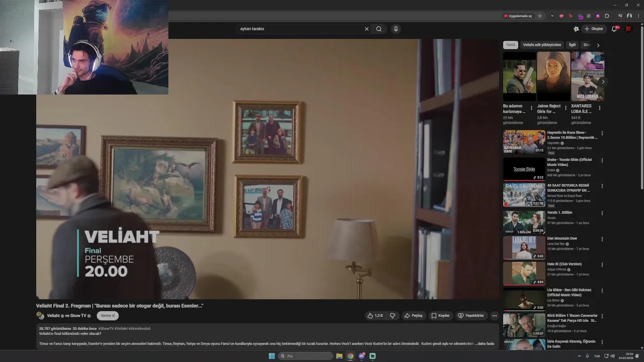
Task: Open Windows Start menu
Action: (x=272, y=356)
